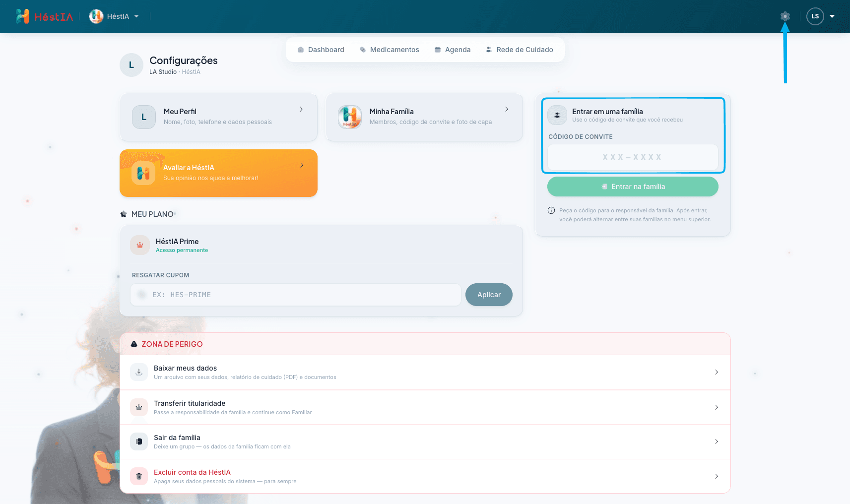Click the HéstIA logo in header
Image resolution: width=850 pixels, height=504 pixels.
44,16
